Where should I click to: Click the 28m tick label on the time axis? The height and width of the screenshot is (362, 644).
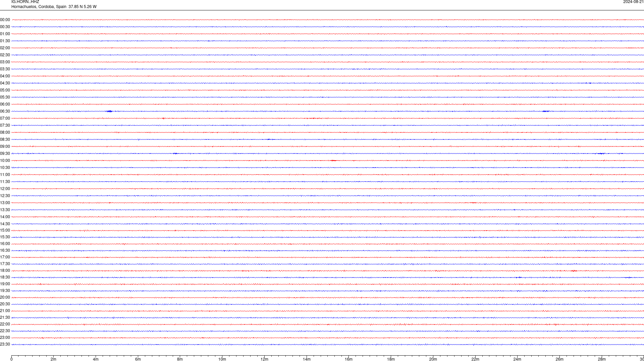[602, 359]
